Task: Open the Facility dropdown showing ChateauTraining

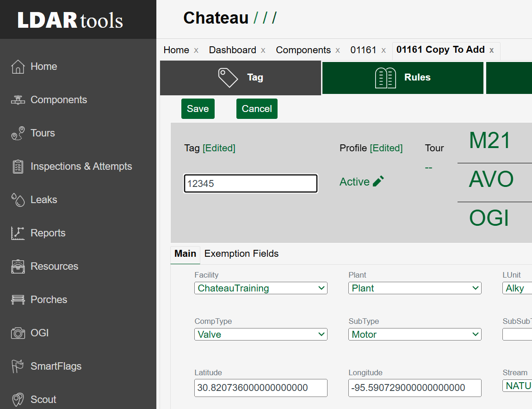Action: pyautogui.click(x=260, y=288)
